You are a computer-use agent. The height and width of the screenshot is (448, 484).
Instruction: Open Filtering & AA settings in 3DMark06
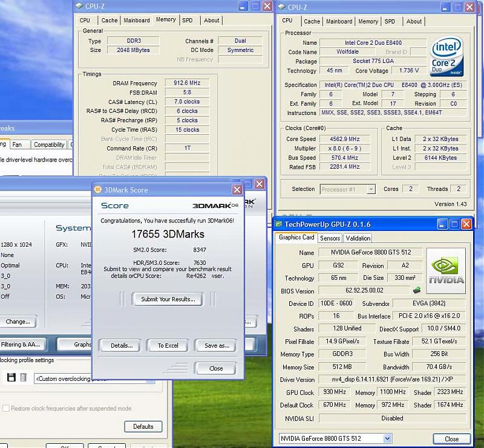point(22,345)
